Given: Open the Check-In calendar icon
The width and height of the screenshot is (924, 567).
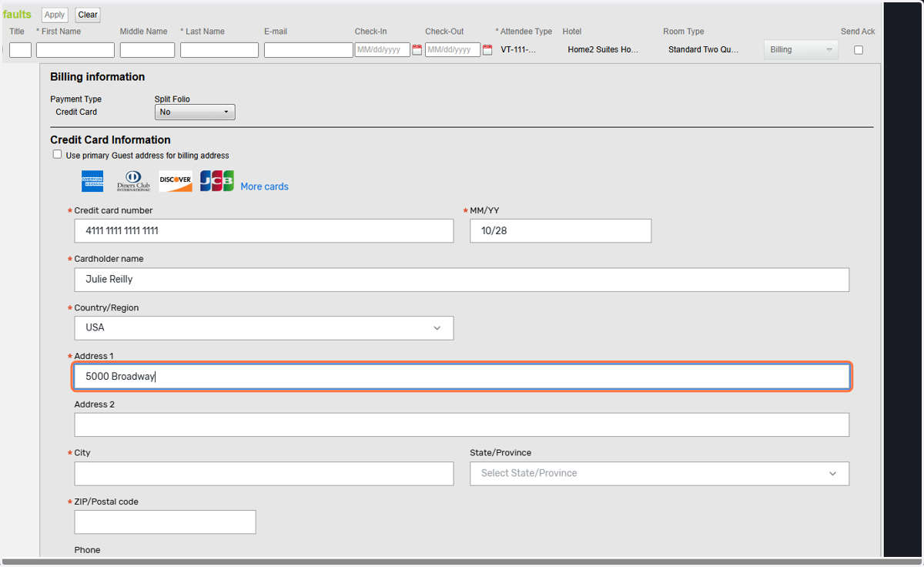Looking at the screenshot, I should (x=417, y=50).
